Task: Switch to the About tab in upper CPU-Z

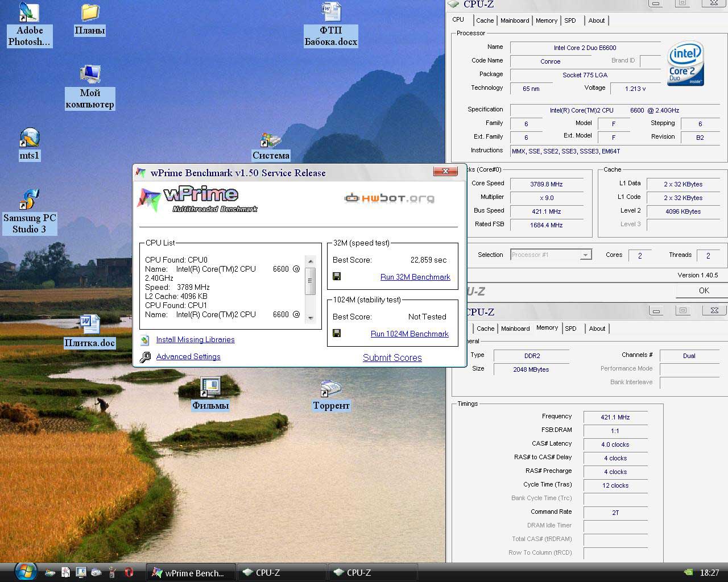Action: coord(597,20)
